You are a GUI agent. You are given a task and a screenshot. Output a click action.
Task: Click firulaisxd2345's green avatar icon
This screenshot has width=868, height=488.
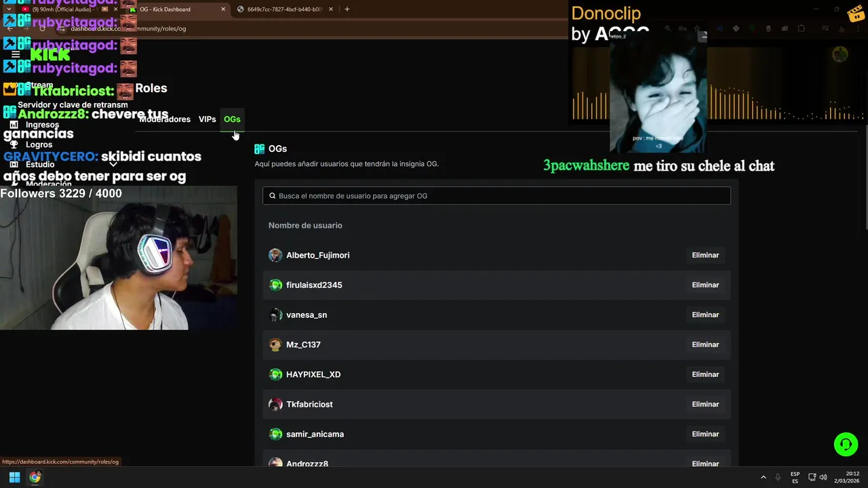(x=275, y=285)
